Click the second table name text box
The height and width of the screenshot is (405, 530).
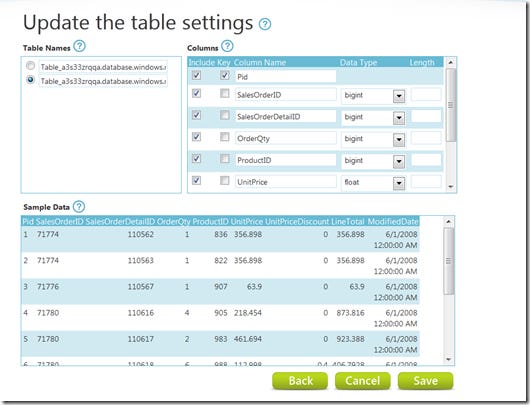click(x=103, y=81)
